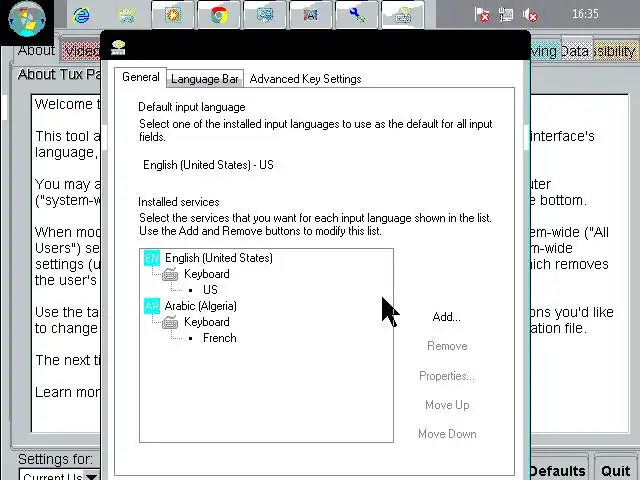Select the US keyboard layout entry
Viewport: 640px width, 480px height.
tap(210, 290)
